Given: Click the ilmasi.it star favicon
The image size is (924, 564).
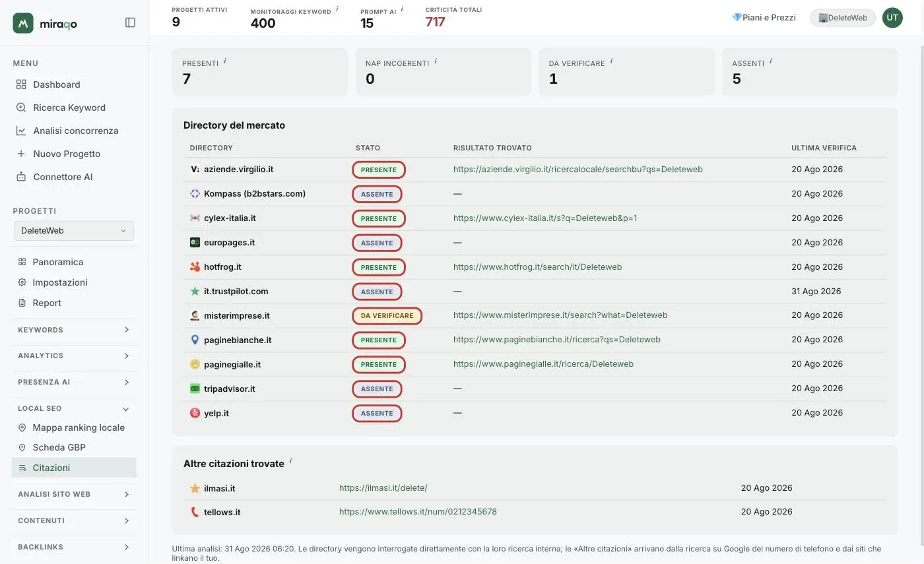Looking at the screenshot, I should 195,488.
